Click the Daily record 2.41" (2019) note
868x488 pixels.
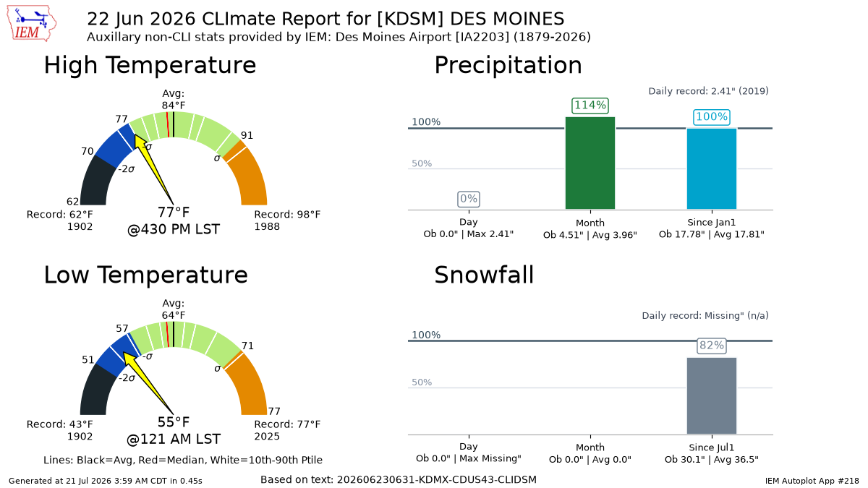point(708,91)
